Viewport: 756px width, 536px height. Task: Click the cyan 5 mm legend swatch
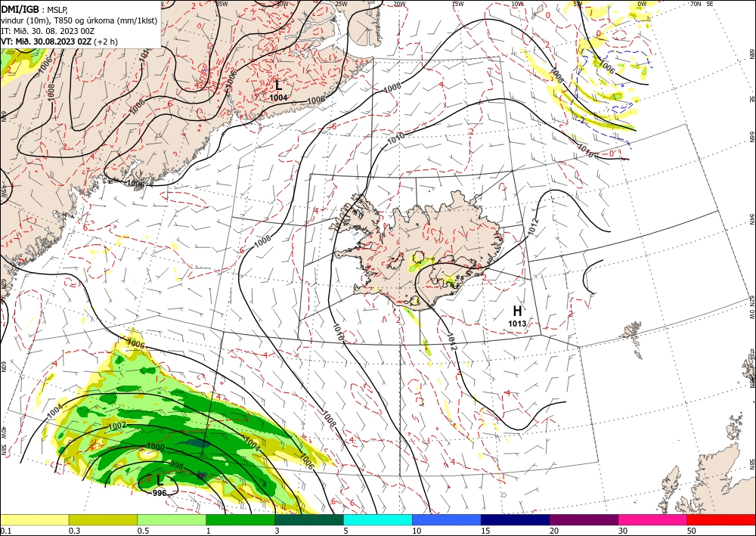click(378, 520)
